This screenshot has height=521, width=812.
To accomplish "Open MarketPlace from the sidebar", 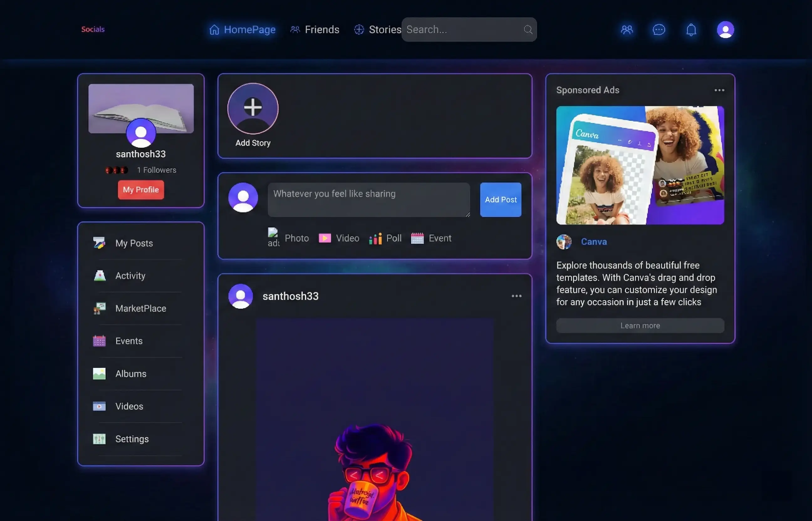I will (140, 308).
